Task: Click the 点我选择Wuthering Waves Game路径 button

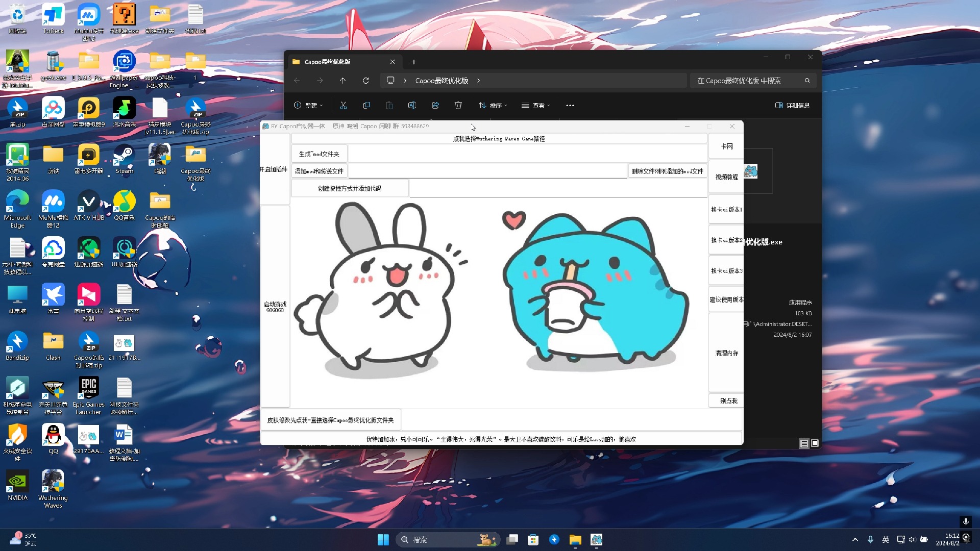Action: pyautogui.click(x=499, y=138)
